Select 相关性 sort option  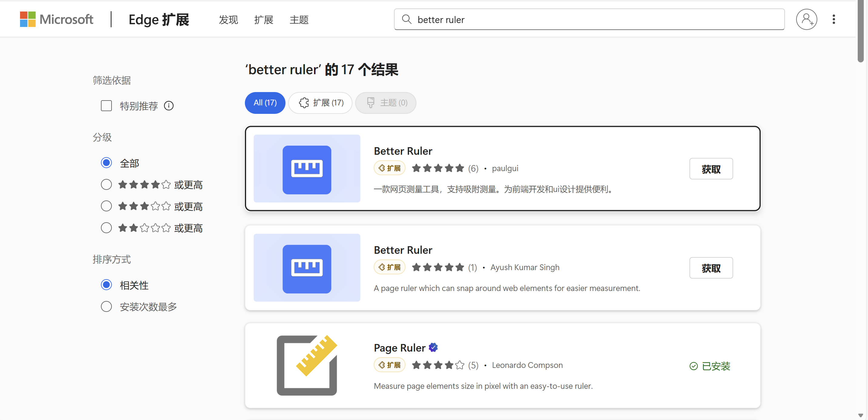106,285
